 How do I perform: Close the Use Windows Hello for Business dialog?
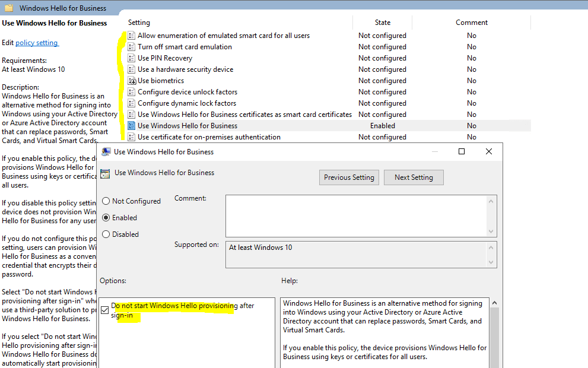pos(489,151)
